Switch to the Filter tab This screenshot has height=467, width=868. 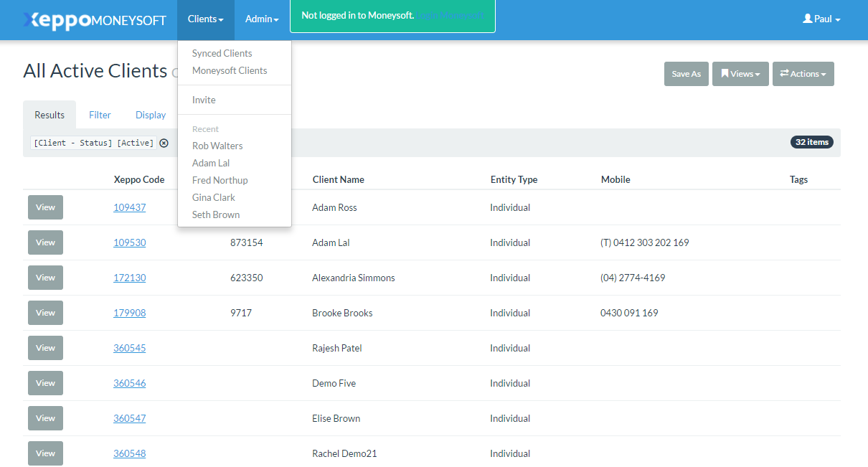coord(100,115)
